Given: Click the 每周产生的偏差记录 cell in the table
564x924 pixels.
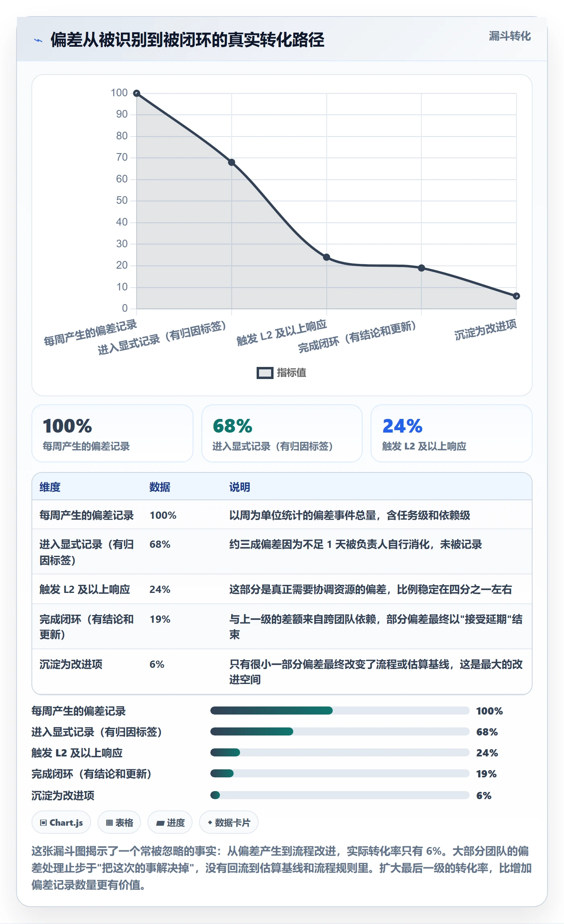Looking at the screenshot, I should (87, 515).
